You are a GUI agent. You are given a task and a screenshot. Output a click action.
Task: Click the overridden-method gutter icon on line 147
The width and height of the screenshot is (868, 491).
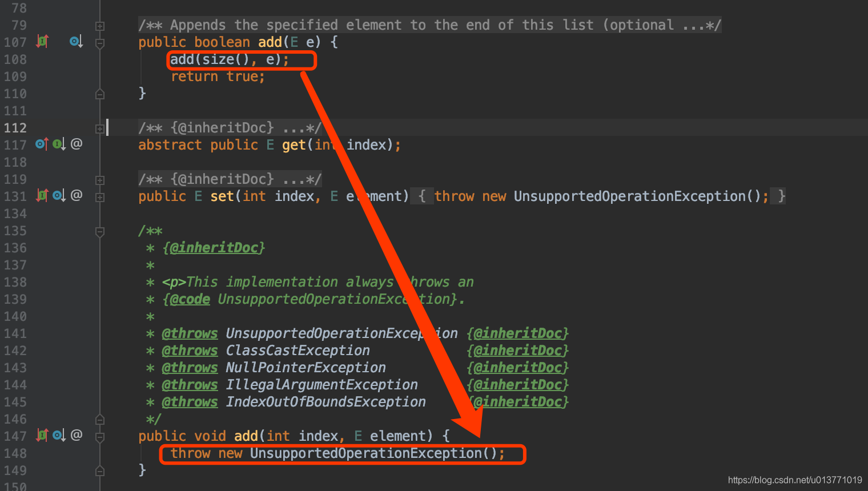[x=59, y=435]
